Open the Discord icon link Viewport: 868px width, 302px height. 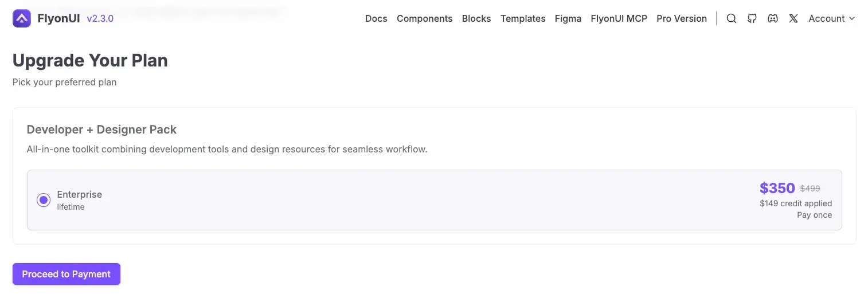point(773,18)
